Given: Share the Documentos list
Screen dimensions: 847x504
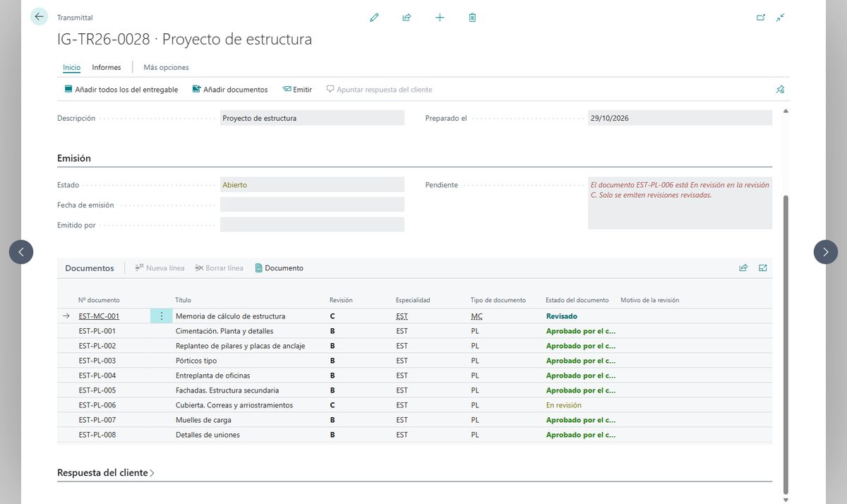Looking at the screenshot, I should coord(743,268).
